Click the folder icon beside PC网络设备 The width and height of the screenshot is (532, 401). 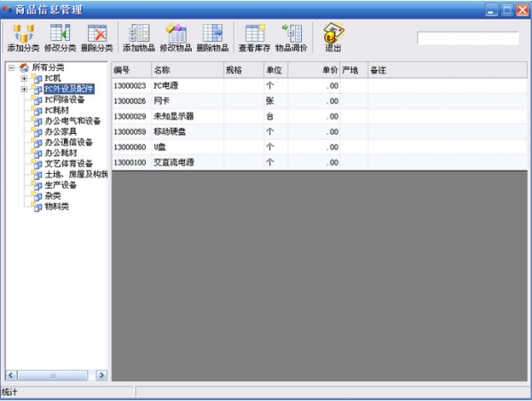pos(37,99)
